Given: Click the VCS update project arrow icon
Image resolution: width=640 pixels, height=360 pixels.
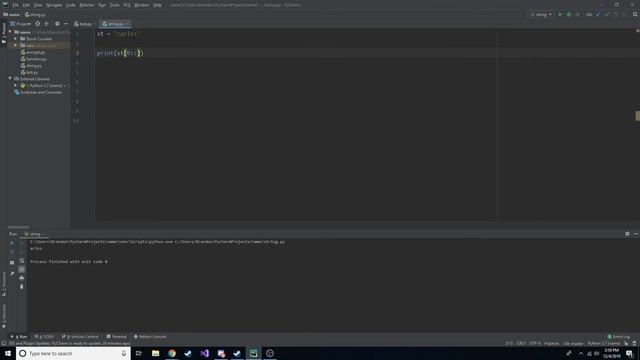Looking at the screenshot, I should pyautogui.click(x=598, y=14).
